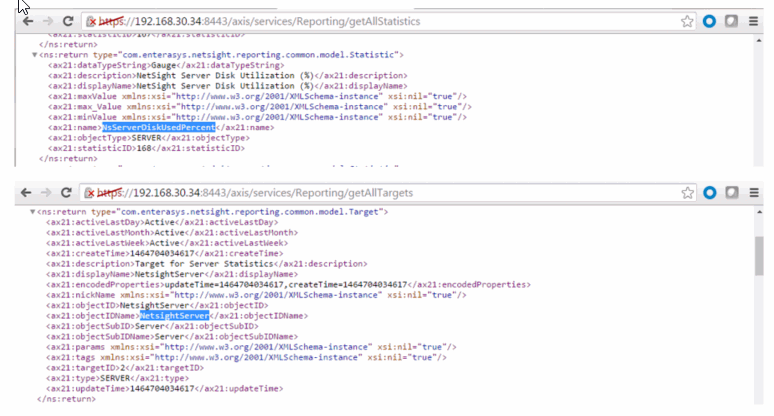Click the gray square extension in getAllStatistics window
This screenshot has width=774, height=416.
[x=731, y=21]
